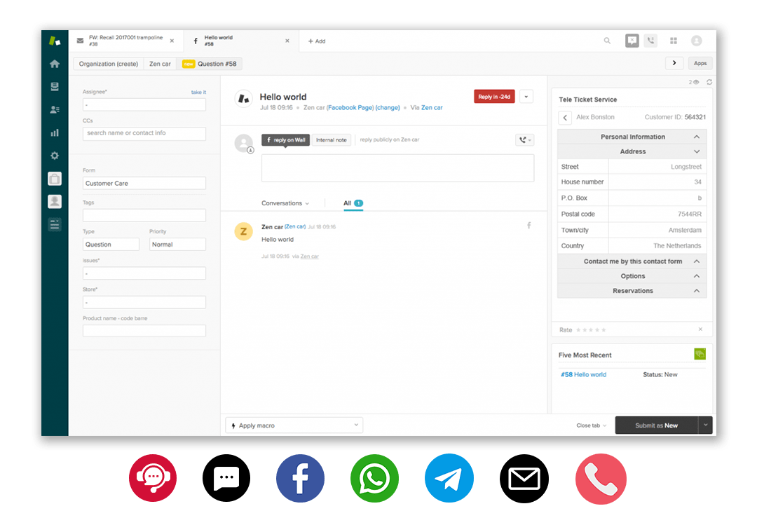Open the Reports section in the left sidebar
The image size is (757, 532).
[x=55, y=132]
